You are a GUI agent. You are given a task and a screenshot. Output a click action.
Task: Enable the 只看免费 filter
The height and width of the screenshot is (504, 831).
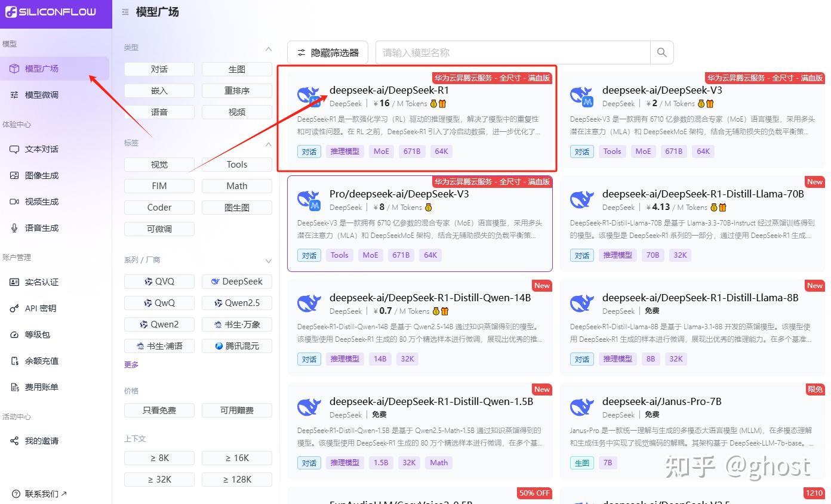[x=159, y=410]
